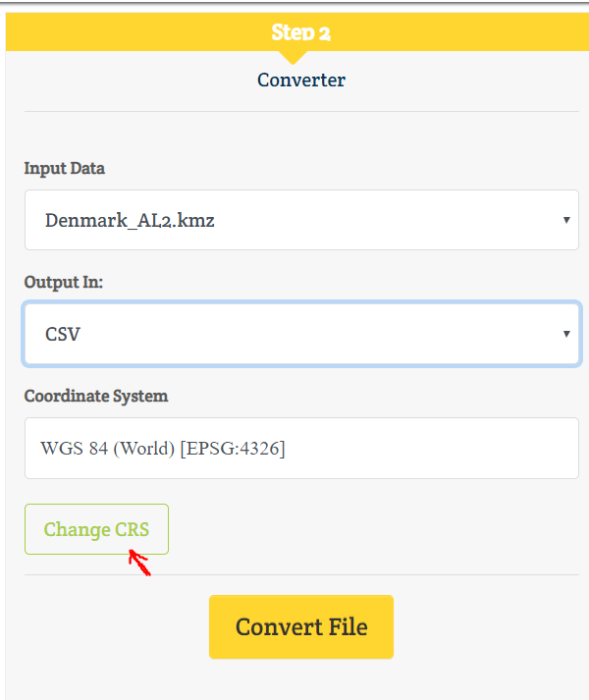Click the arrow beside CSV
The height and width of the screenshot is (700, 589).
coord(566,334)
